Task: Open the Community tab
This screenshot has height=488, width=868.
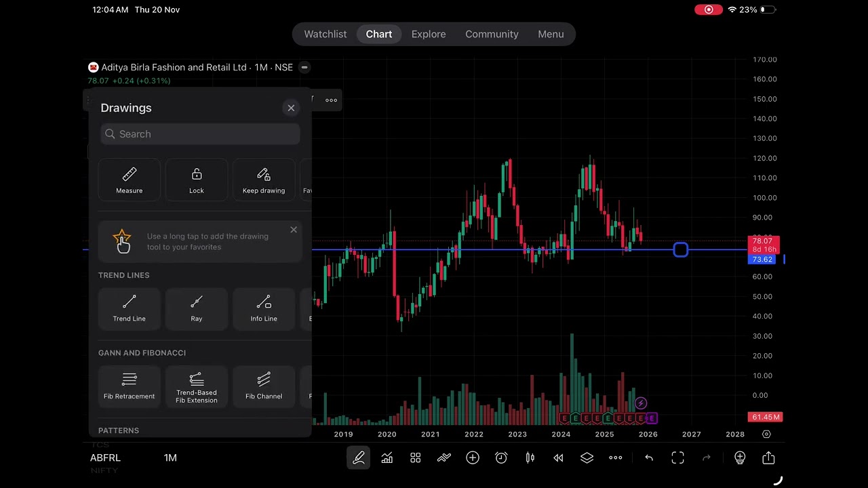Action: click(x=492, y=34)
